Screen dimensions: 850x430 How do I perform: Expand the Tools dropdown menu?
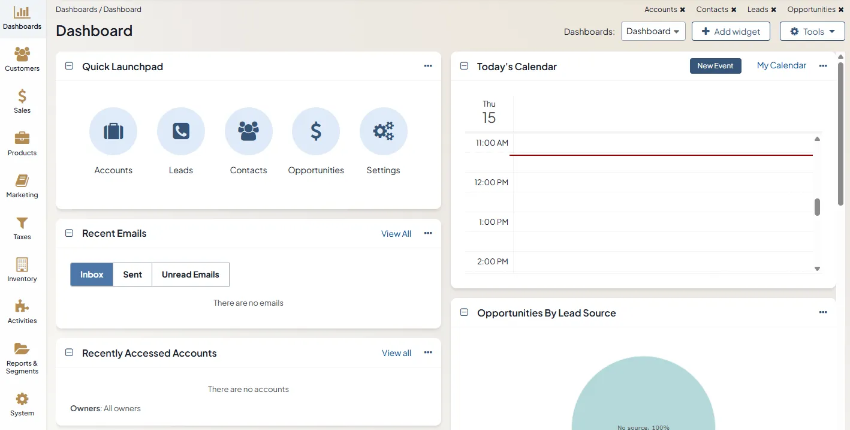point(811,32)
